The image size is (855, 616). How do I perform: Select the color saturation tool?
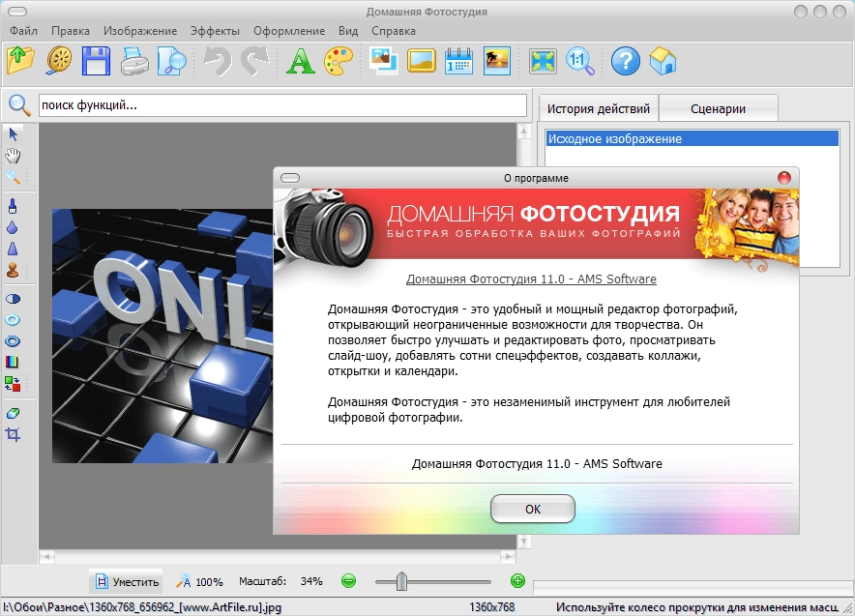pos(13,362)
